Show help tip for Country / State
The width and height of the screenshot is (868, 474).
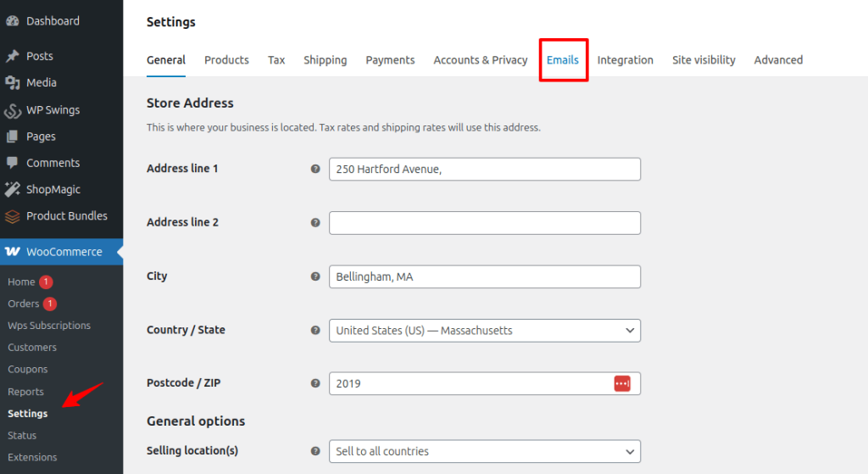click(315, 330)
